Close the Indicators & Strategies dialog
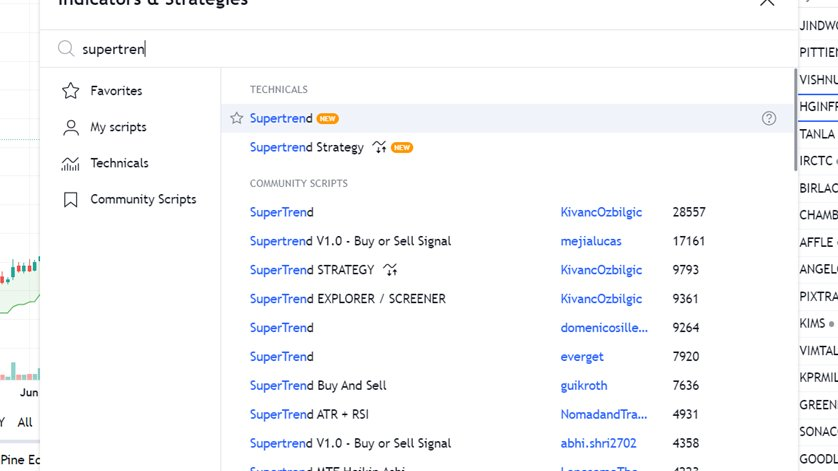The width and height of the screenshot is (838, 471). click(767, 2)
